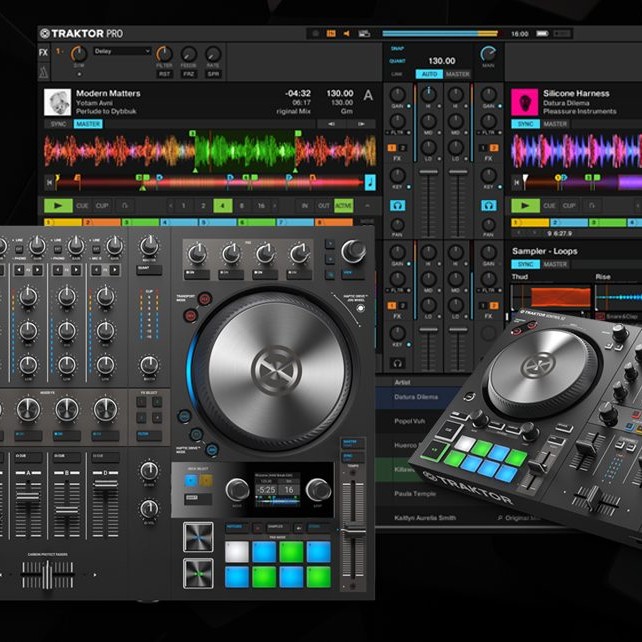Click CUP on Deck B

pos(569,206)
